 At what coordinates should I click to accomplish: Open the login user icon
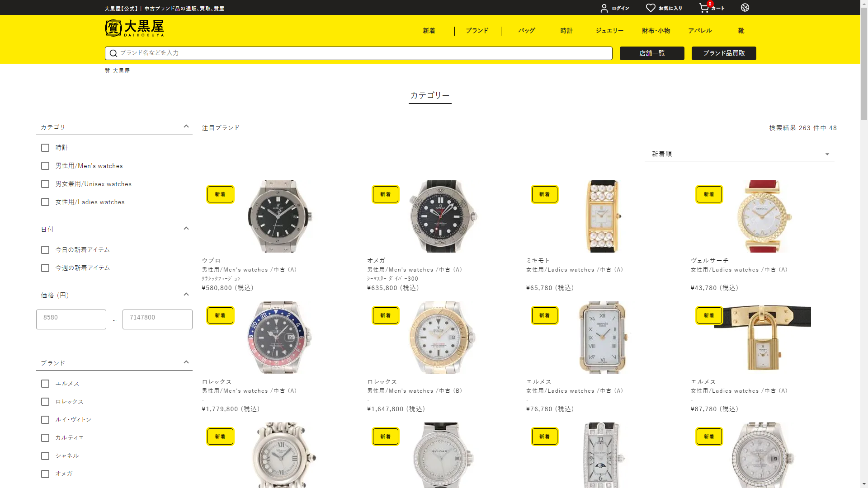[604, 8]
